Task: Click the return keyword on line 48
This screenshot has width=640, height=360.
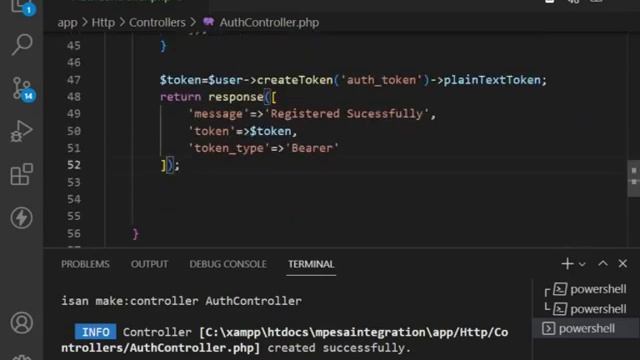Action: (180, 97)
